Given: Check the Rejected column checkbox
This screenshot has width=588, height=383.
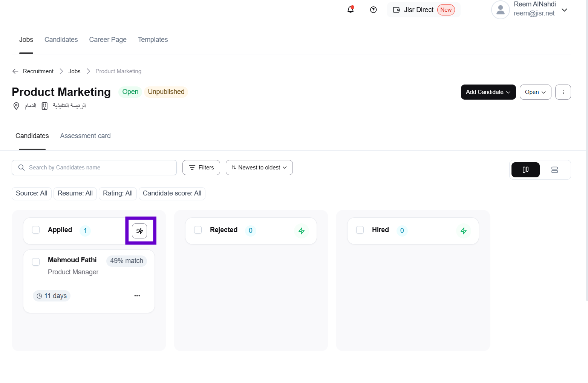Looking at the screenshot, I should click(198, 230).
